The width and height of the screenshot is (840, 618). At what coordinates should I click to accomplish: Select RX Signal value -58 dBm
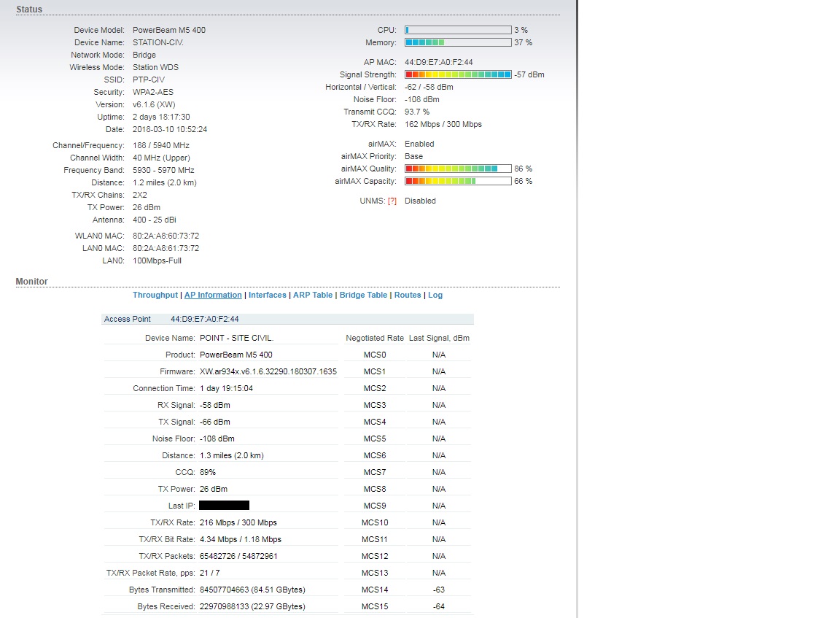coord(215,405)
